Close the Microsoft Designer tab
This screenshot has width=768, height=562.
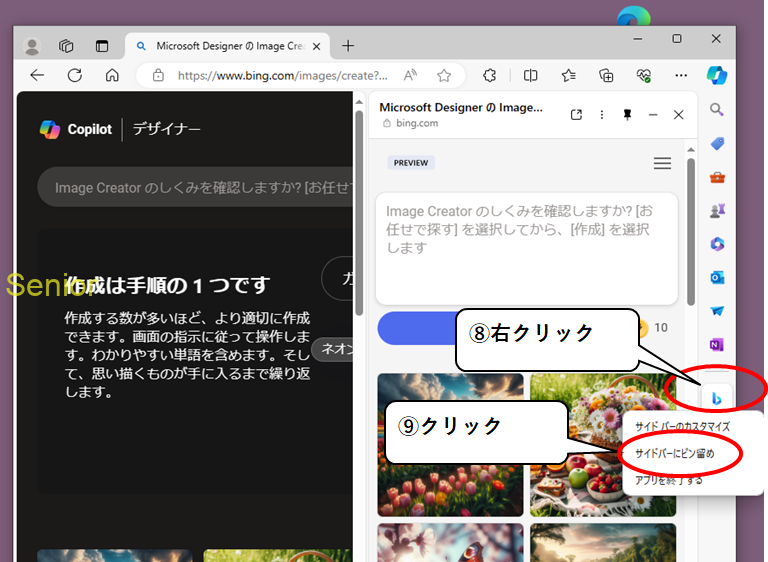(x=316, y=46)
